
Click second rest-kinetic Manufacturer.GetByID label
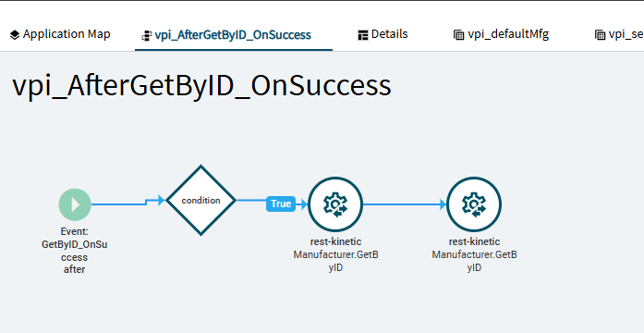474,254
